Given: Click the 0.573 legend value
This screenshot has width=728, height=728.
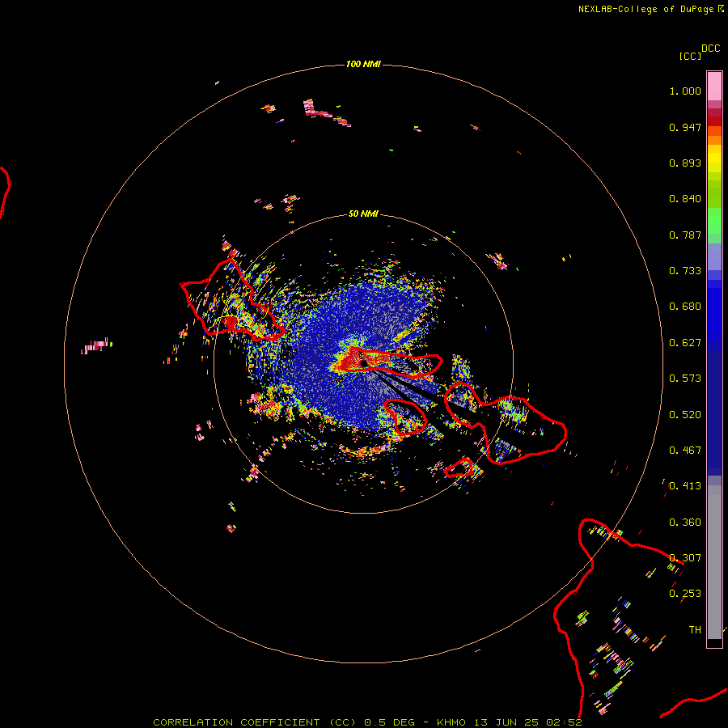Looking at the screenshot, I should (x=685, y=379).
